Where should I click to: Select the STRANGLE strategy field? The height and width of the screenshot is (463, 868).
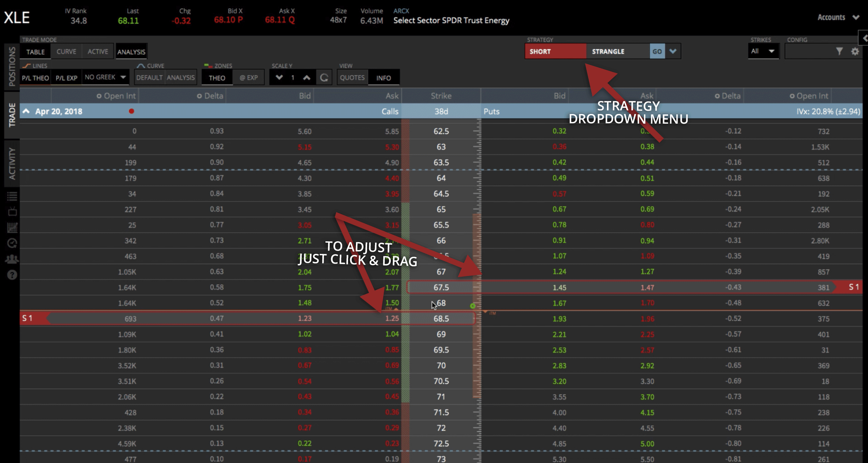click(x=618, y=51)
